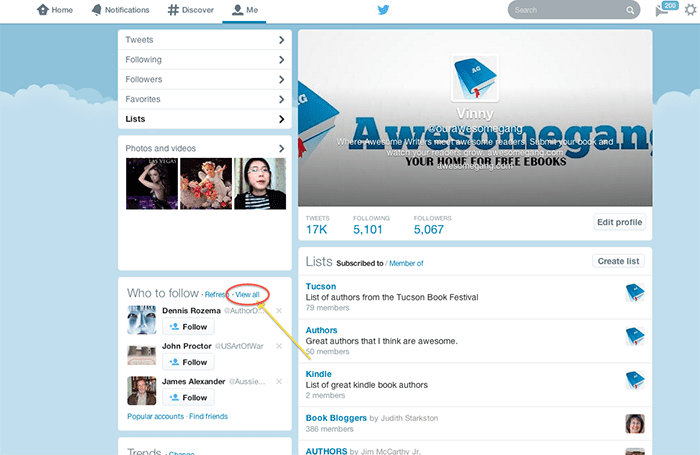The height and width of the screenshot is (455, 700).
Task: Open the Popular accounts link
Action: tap(155, 416)
